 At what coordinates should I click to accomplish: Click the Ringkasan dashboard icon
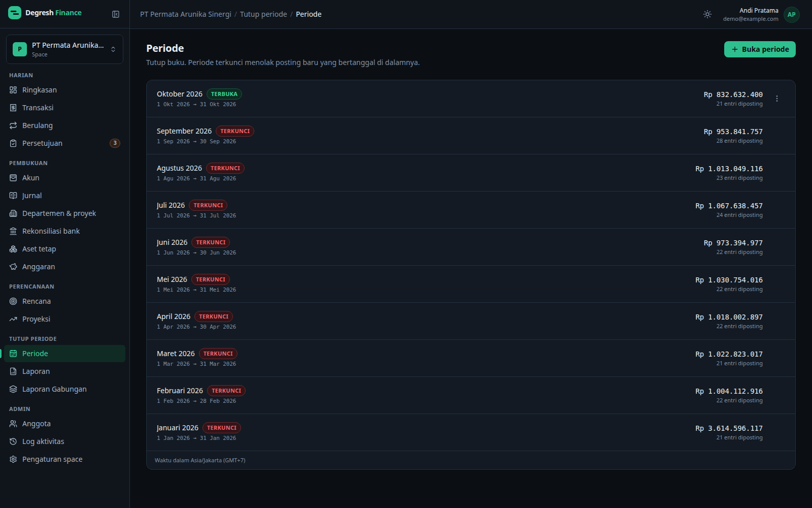click(x=13, y=90)
